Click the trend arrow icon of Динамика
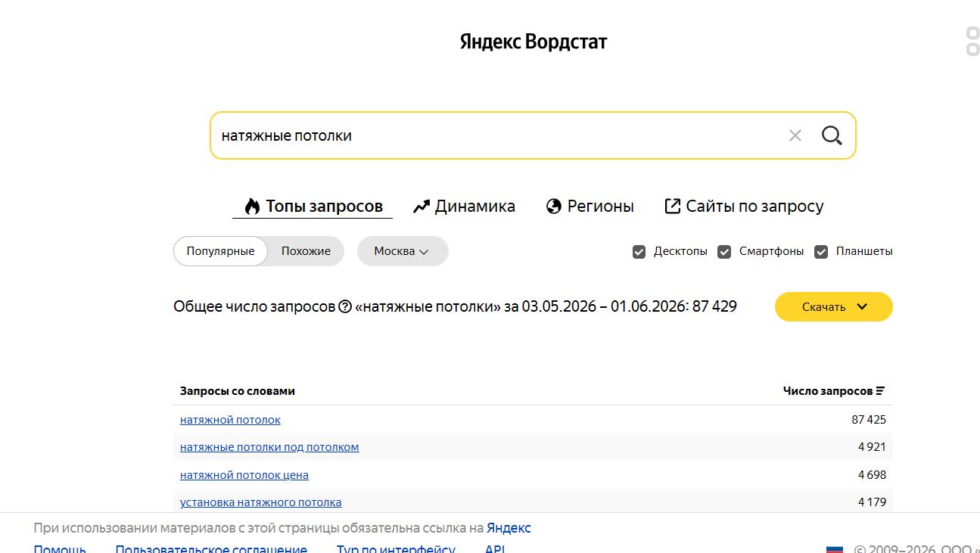Viewport: 980px width, 553px height. [422, 207]
